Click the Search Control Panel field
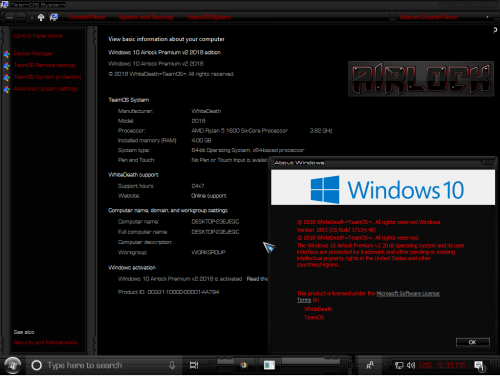Screen dimensions: 500x376 coord(440,17)
